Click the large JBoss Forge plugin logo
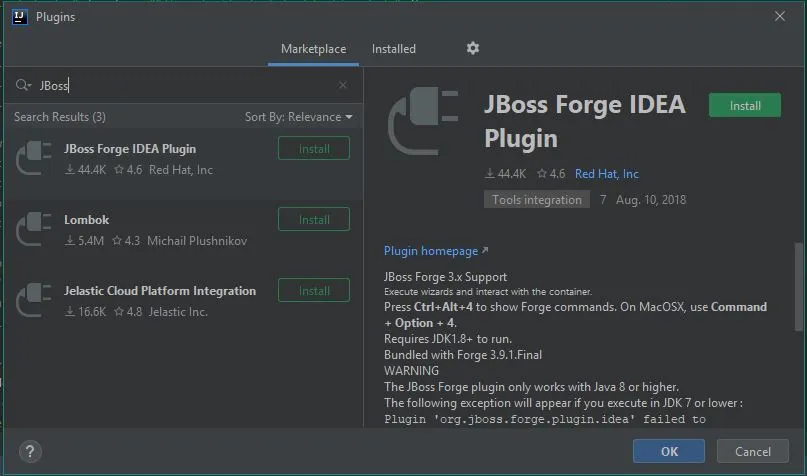 423,121
